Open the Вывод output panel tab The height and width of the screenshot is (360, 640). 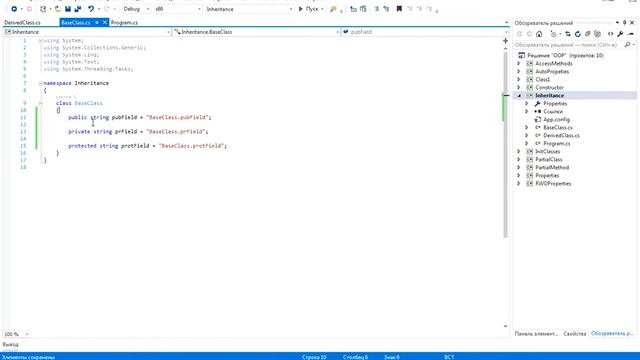10,344
